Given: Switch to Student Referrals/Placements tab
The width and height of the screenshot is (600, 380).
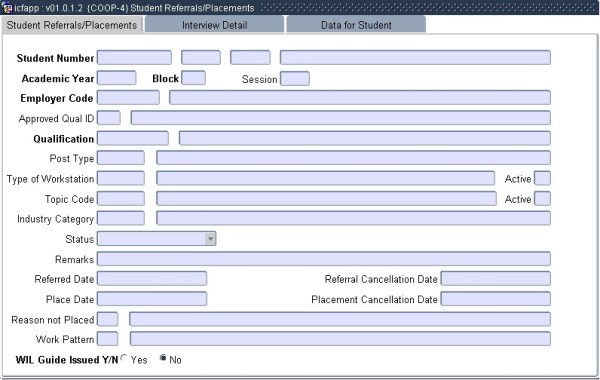Looking at the screenshot, I should tap(72, 25).
